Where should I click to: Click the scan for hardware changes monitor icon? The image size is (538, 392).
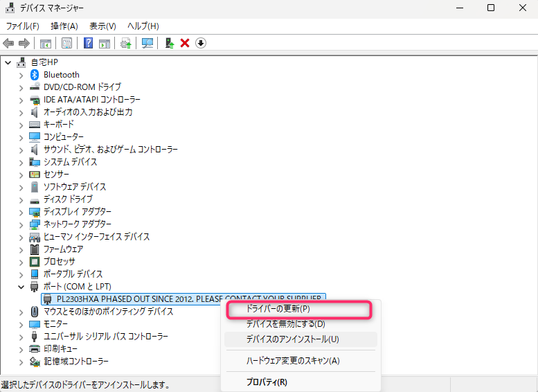pos(147,43)
